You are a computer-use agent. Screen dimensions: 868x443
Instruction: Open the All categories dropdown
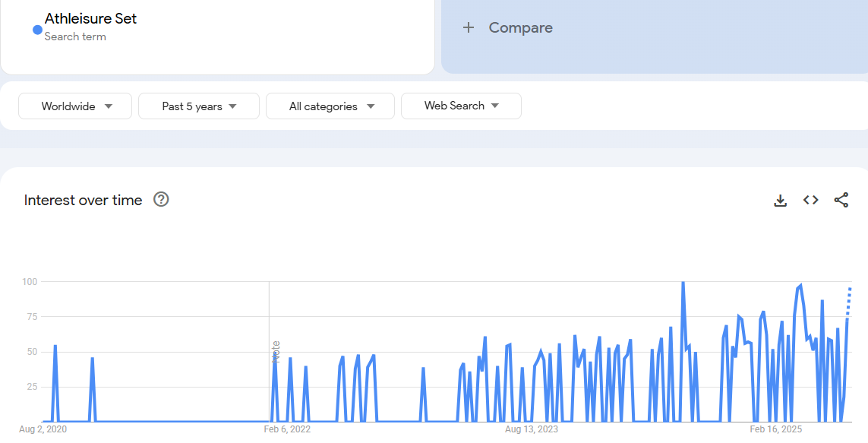click(x=330, y=106)
